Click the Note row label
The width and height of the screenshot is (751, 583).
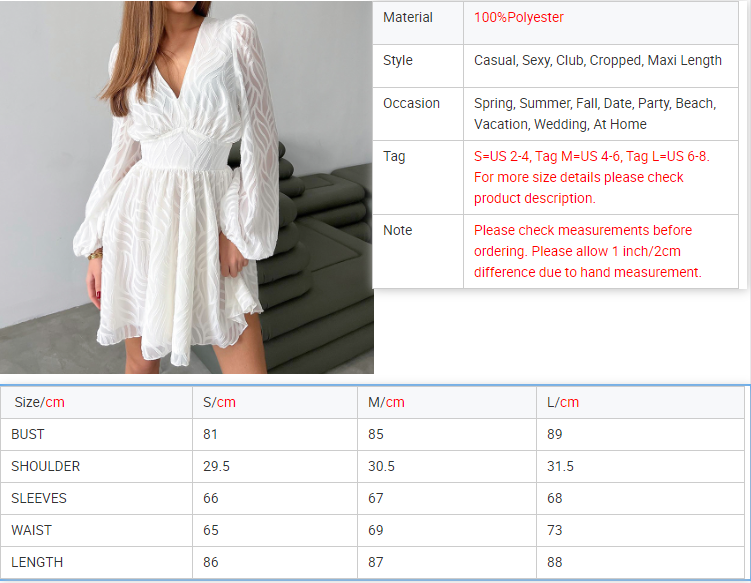[x=397, y=231]
